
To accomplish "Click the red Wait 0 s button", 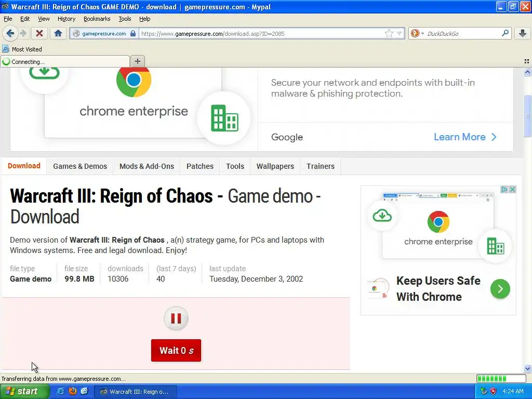I will 176,350.
